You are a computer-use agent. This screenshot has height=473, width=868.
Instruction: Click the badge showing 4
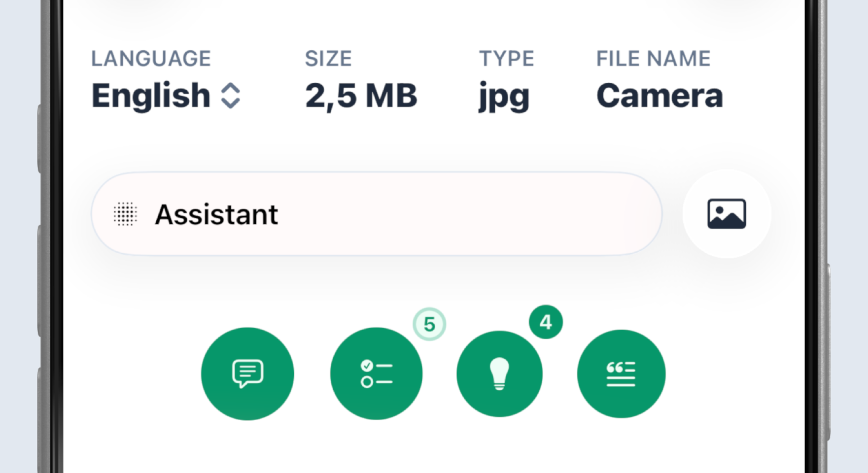[546, 322]
